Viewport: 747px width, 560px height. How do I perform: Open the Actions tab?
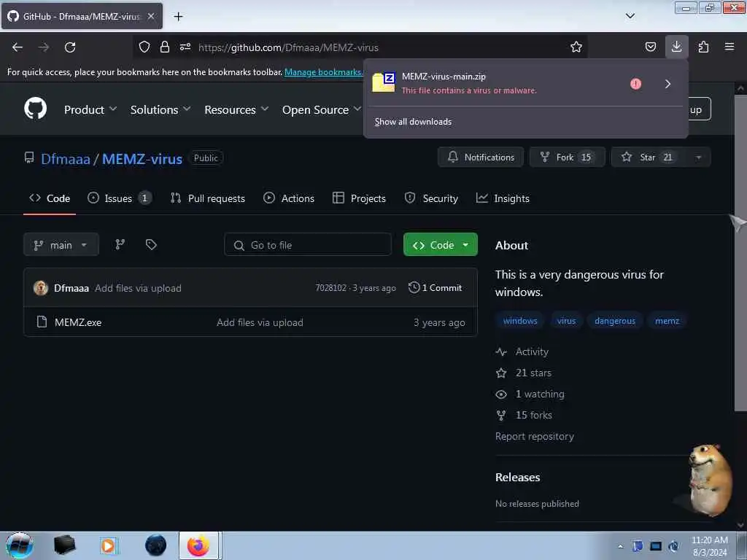click(289, 198)
